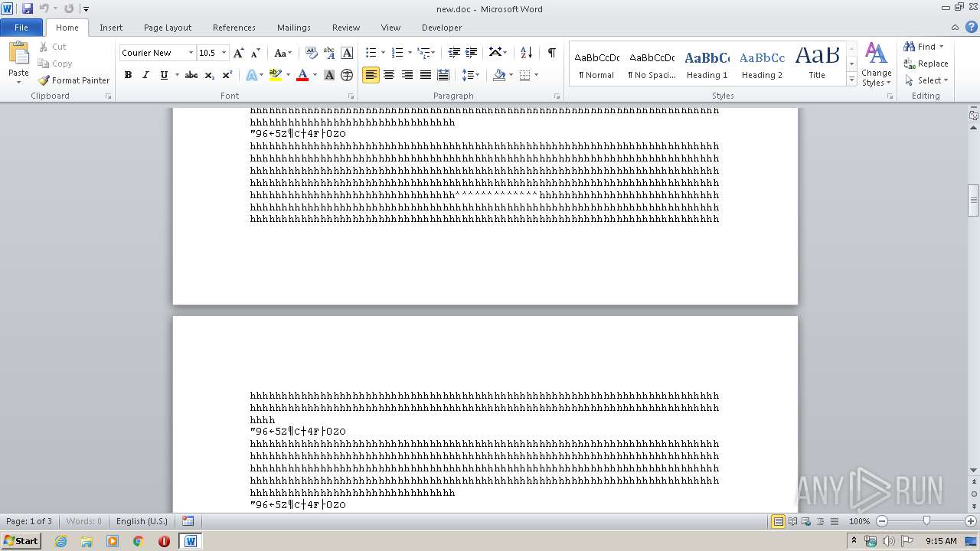Click the Sort icon
This screenshot has height=551, width=980.
[526, 53]
